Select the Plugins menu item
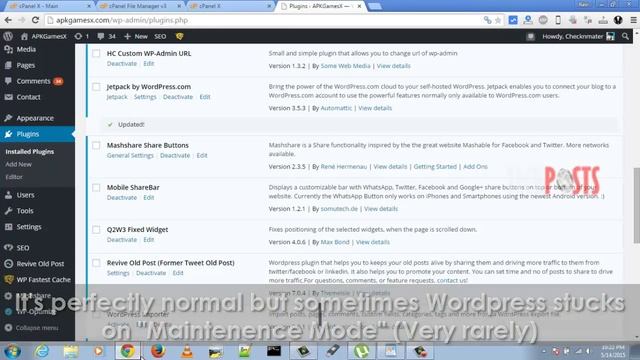 (x=37, y=134)
